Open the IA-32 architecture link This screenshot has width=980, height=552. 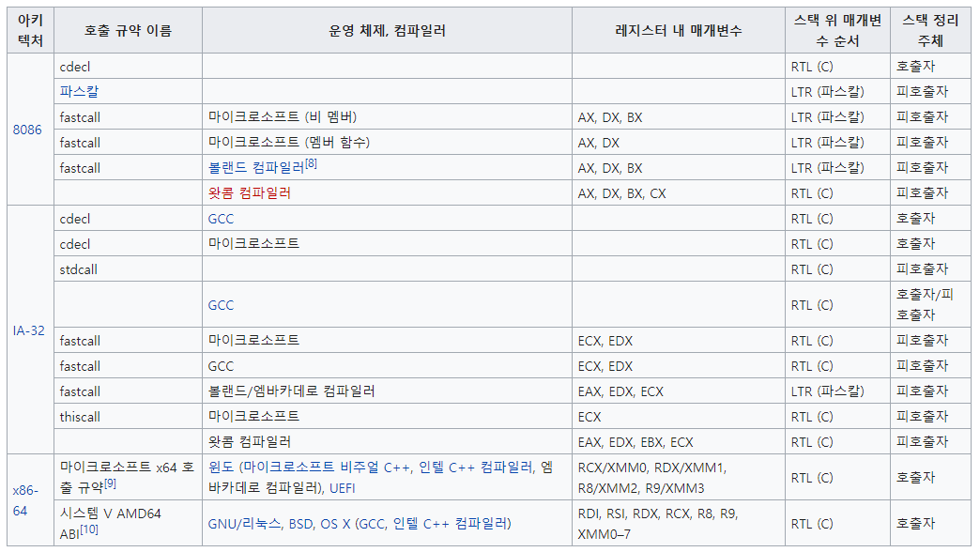click(x=29, y=330)
